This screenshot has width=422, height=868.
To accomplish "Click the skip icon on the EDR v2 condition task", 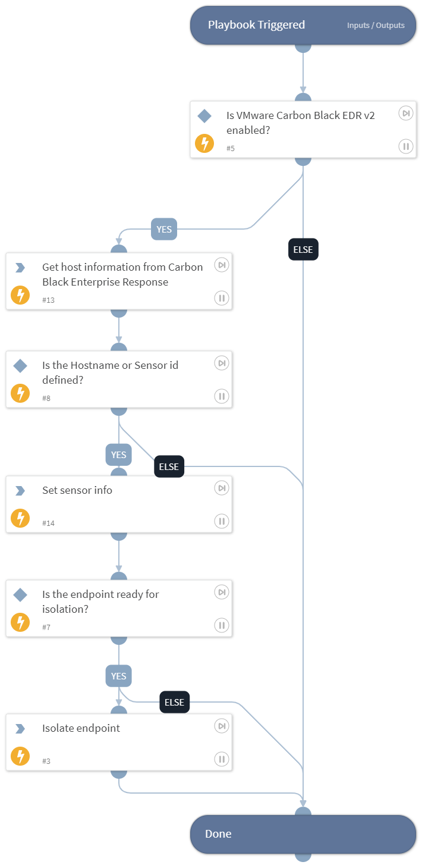I will (406, 113).
